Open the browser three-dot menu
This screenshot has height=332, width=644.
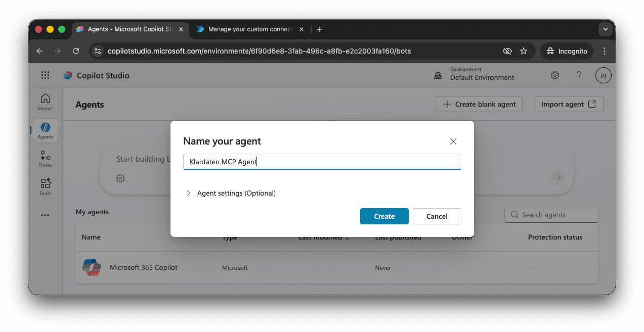[605, 51]
